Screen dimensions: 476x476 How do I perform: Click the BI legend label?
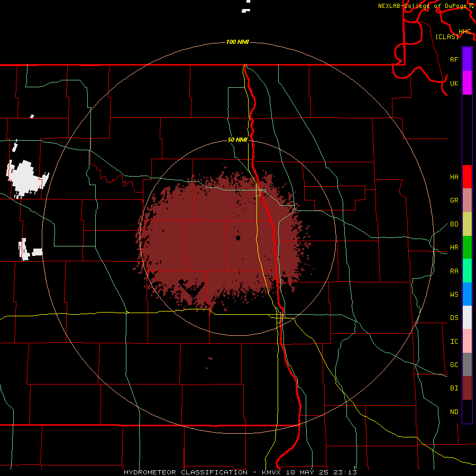(454, 388)
